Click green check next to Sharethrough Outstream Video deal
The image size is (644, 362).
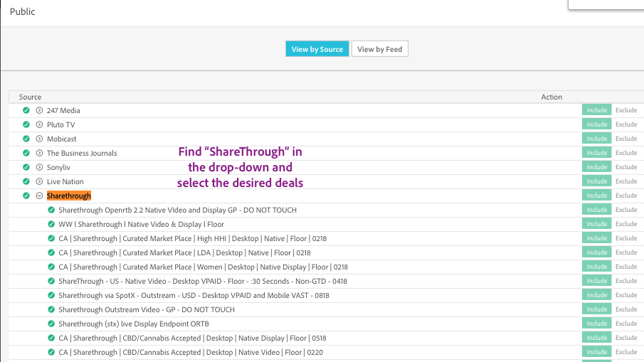click(51, 309)
